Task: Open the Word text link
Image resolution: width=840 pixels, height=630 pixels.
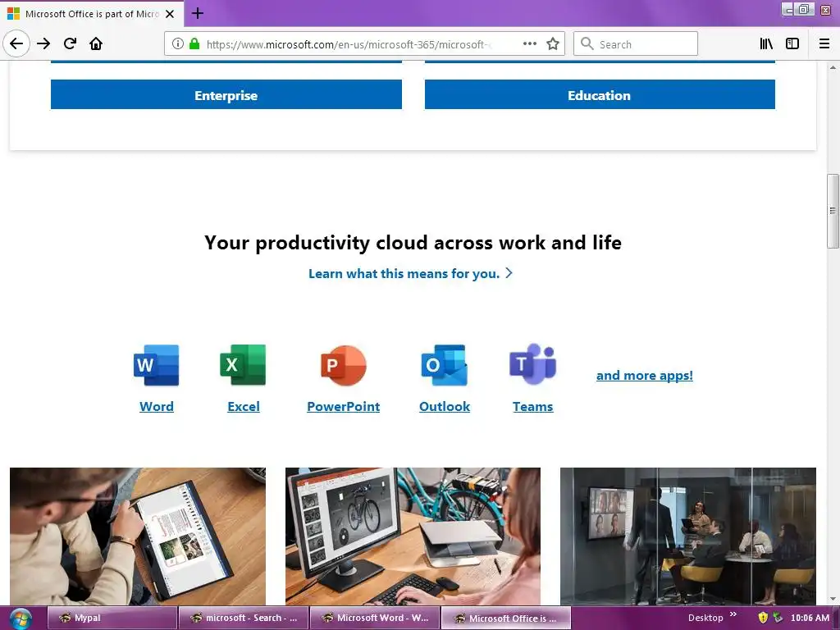Action: (157, 407)
